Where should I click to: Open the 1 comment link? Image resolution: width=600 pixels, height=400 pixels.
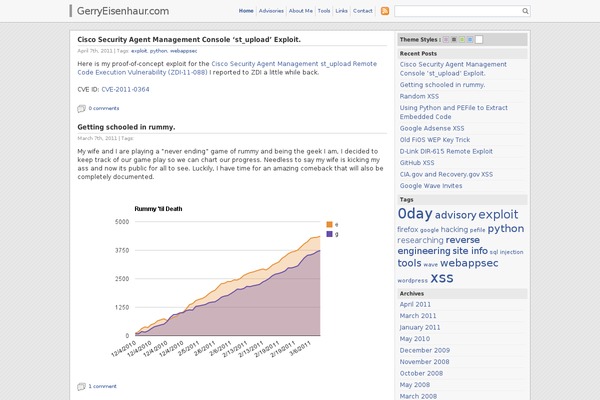pyautogui.click(x=103, y=386)
